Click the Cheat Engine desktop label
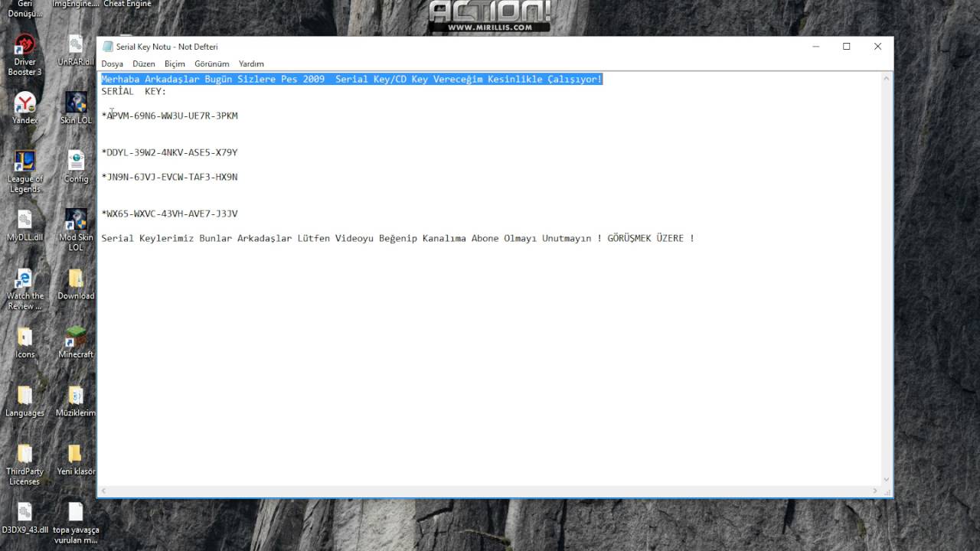The image size is (980, 551). [x=127, y=4]
